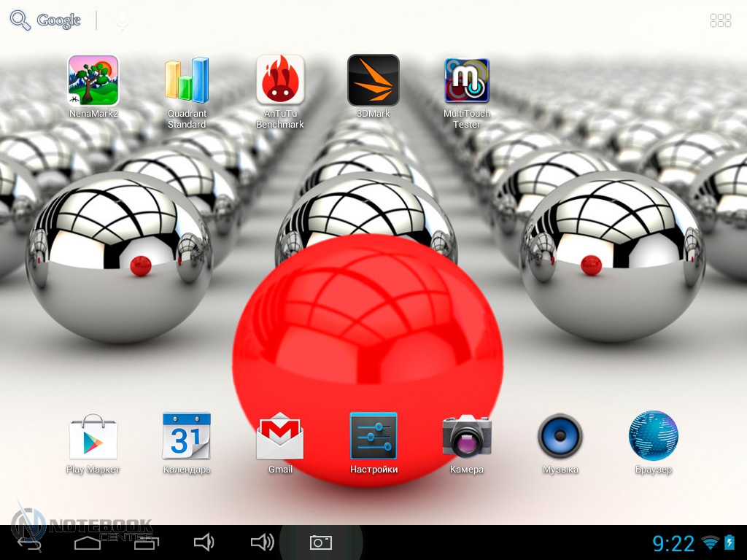Start voice search with microphone
This screenshot has height=560, width=747.
122,20
